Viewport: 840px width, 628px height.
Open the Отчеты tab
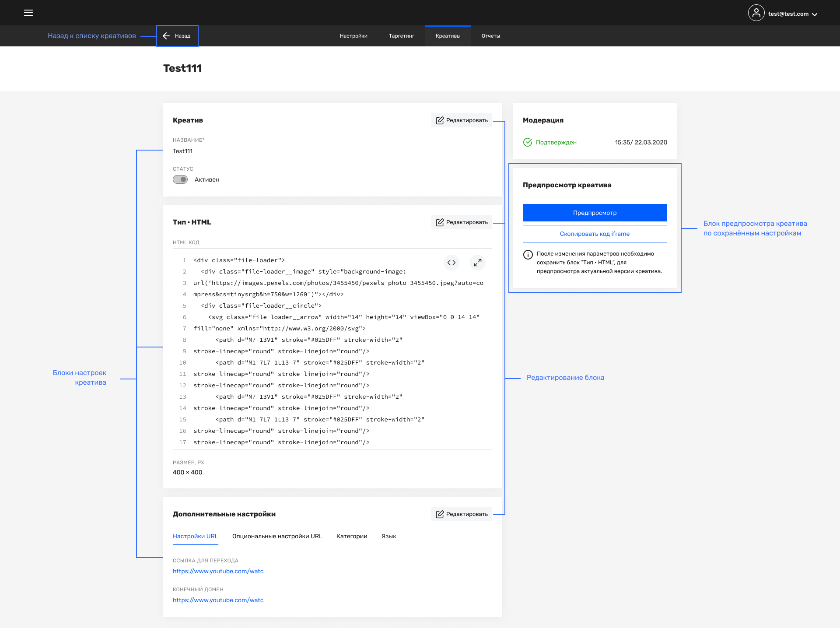491,36
